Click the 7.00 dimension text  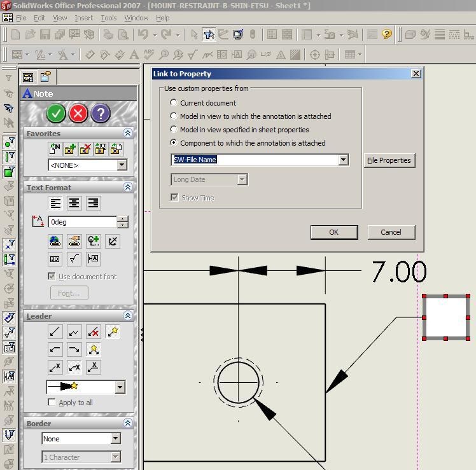[398, 272]
